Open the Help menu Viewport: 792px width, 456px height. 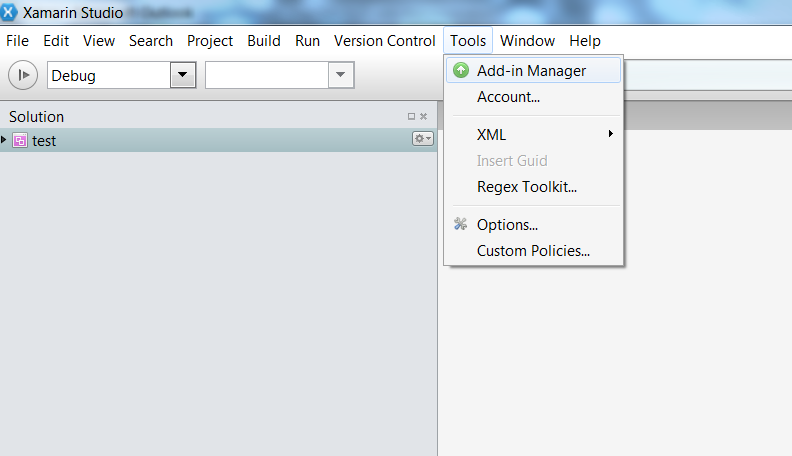click(x=584, y=41)
